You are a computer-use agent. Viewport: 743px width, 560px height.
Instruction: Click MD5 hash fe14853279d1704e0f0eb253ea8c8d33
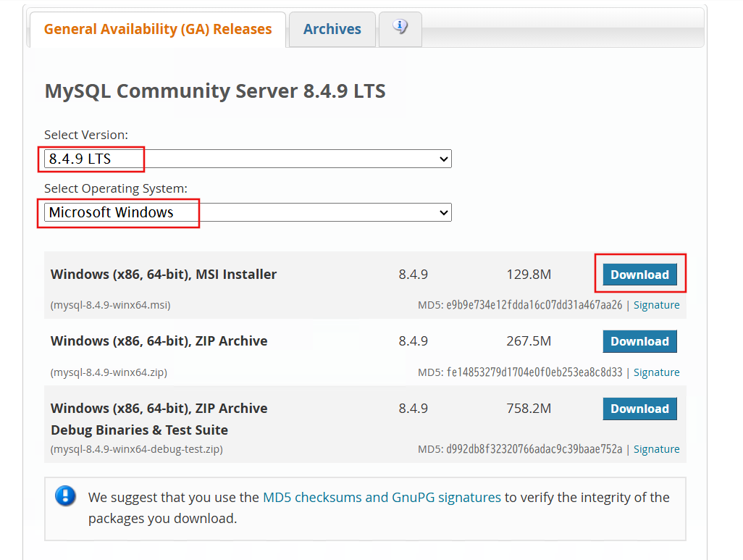click(x=534, y=372)
